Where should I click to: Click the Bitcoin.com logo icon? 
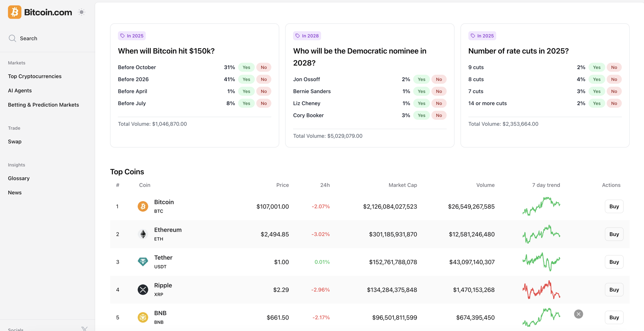15,12
